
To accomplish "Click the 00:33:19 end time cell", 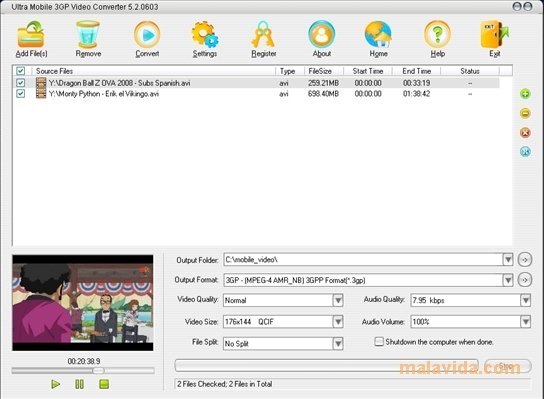I will coord(416,83).
